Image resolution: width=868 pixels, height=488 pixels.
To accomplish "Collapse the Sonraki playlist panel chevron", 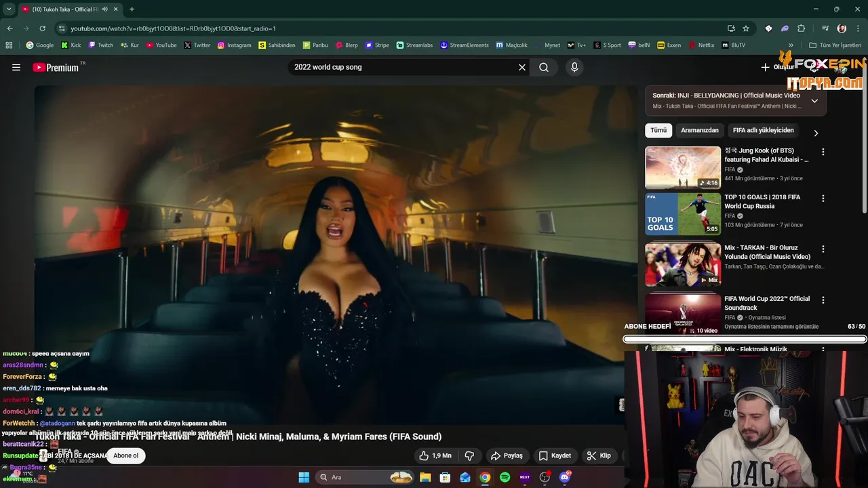I will click(x=814, y=101).
